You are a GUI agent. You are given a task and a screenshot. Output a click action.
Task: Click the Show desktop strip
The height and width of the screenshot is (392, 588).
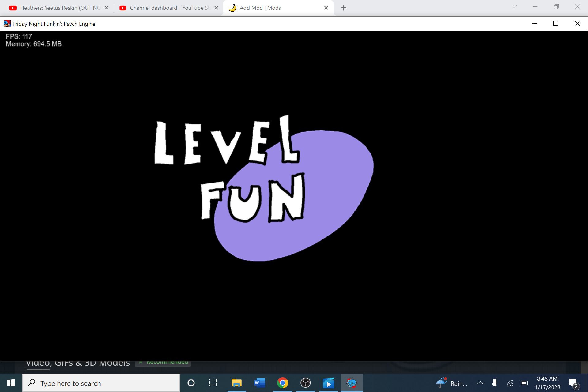[586, 383]
